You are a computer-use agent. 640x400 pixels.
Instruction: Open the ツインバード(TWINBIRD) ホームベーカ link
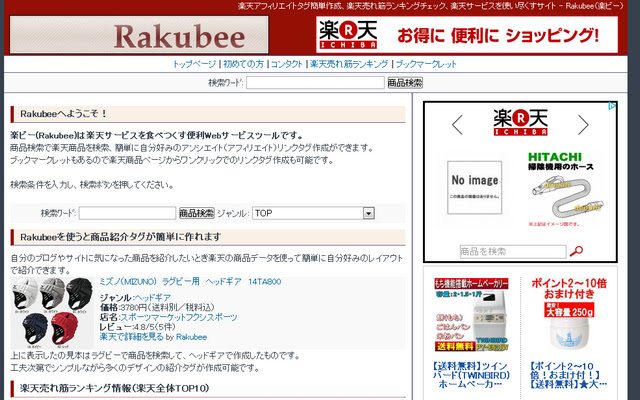coord(471,375)
